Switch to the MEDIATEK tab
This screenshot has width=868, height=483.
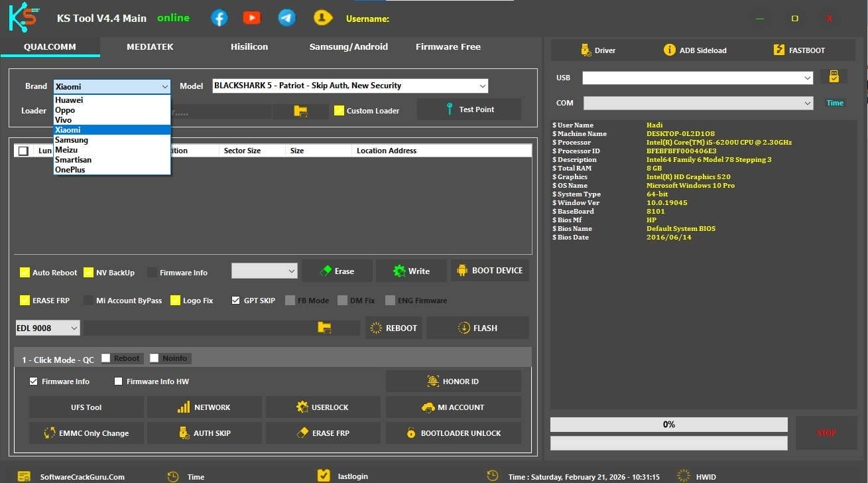tap(151, 46)
